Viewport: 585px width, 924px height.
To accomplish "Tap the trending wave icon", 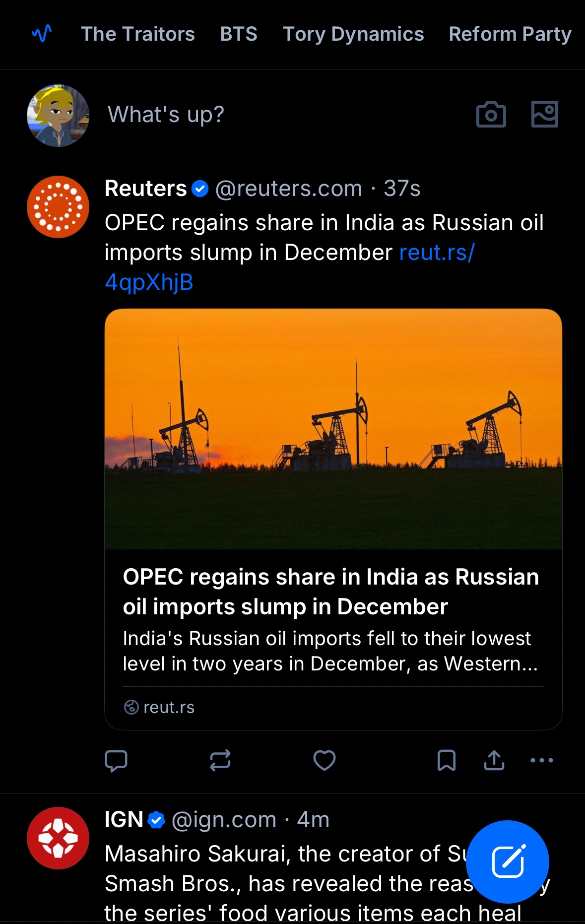I will point(42,34).
